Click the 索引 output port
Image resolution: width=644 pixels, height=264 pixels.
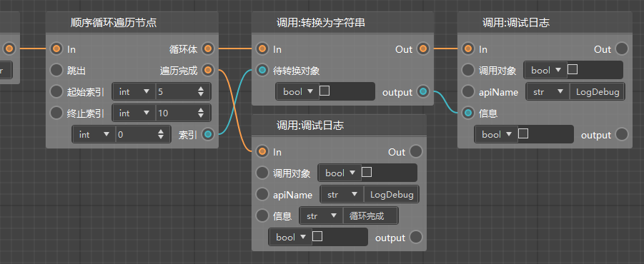tap(208, 134)
